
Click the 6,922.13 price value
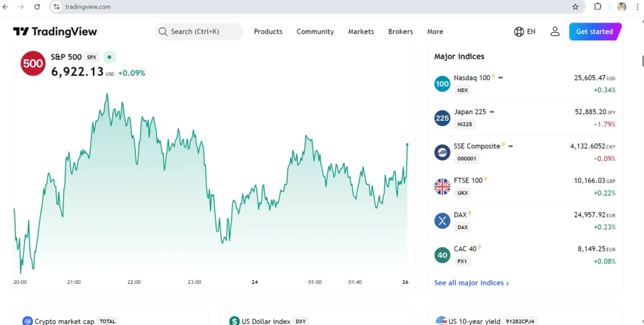77,72
